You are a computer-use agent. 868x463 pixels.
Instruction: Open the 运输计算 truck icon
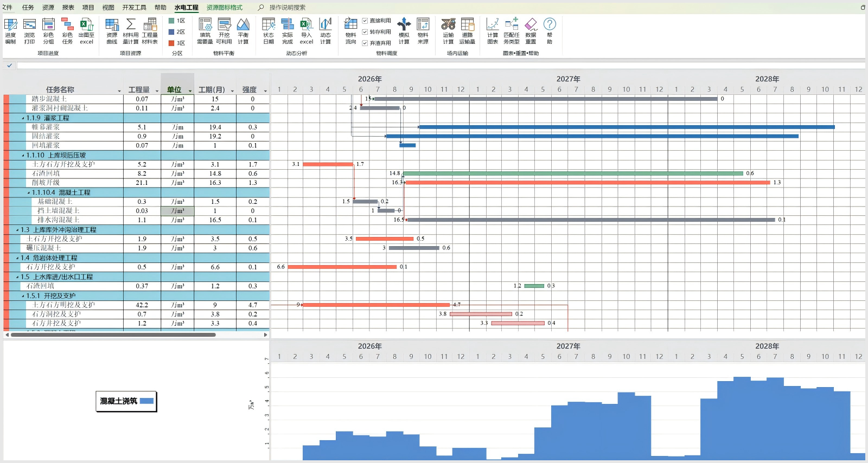tap(448, 30)
